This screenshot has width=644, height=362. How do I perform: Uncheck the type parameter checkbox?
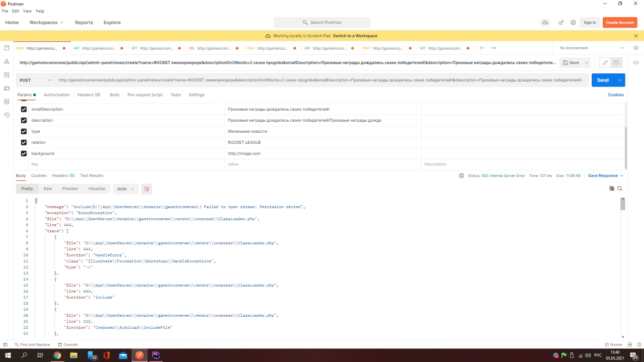point(24,131)
